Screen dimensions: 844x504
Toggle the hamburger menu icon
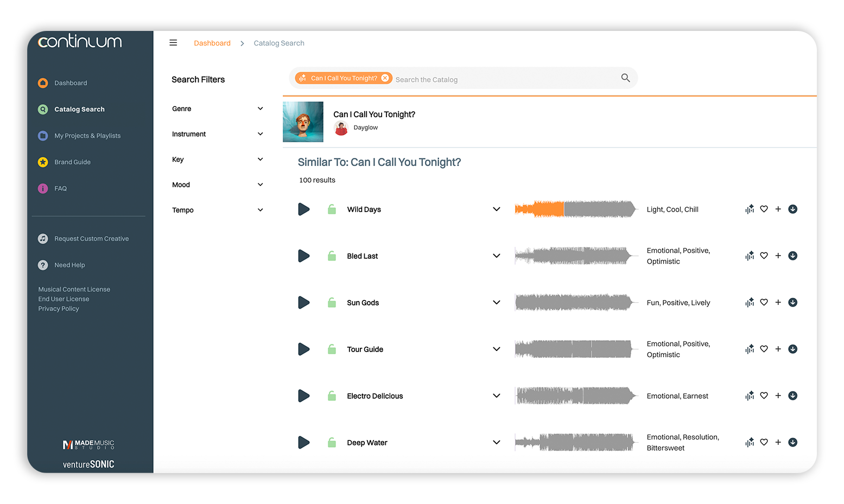[173, 43]
